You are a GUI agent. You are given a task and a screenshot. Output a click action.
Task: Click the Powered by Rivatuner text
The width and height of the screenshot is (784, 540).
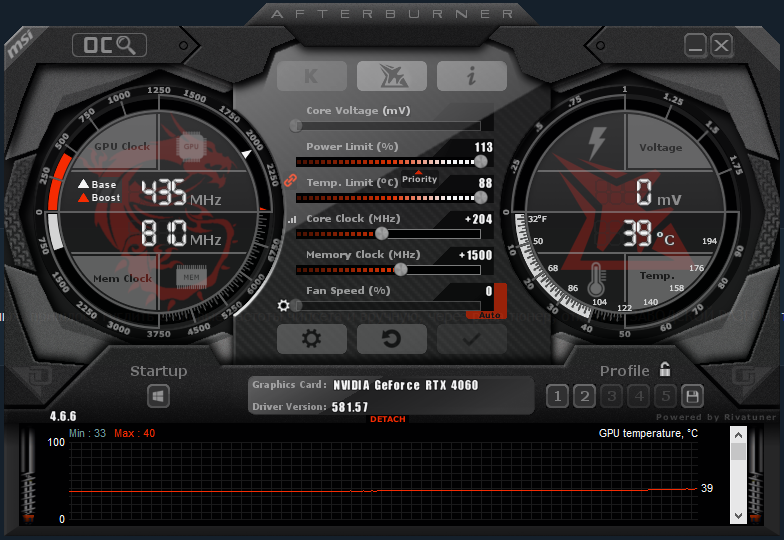click(716, 417)
